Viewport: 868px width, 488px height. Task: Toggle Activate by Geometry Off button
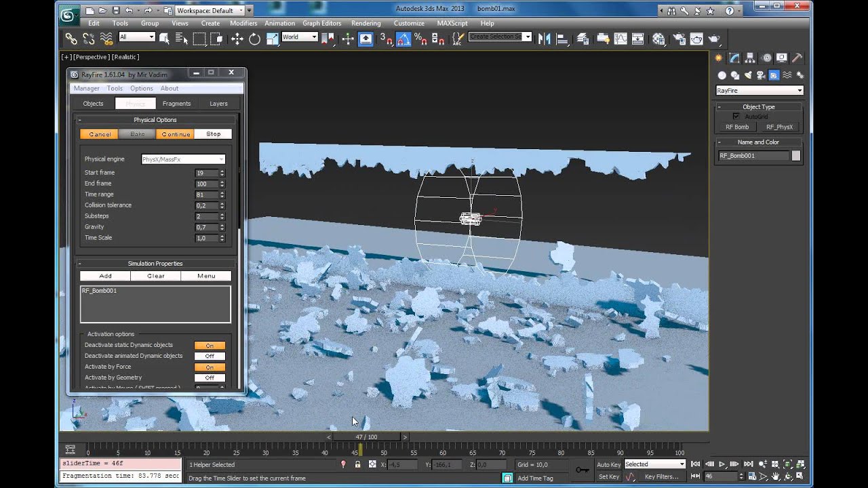[x=210, y=378]
